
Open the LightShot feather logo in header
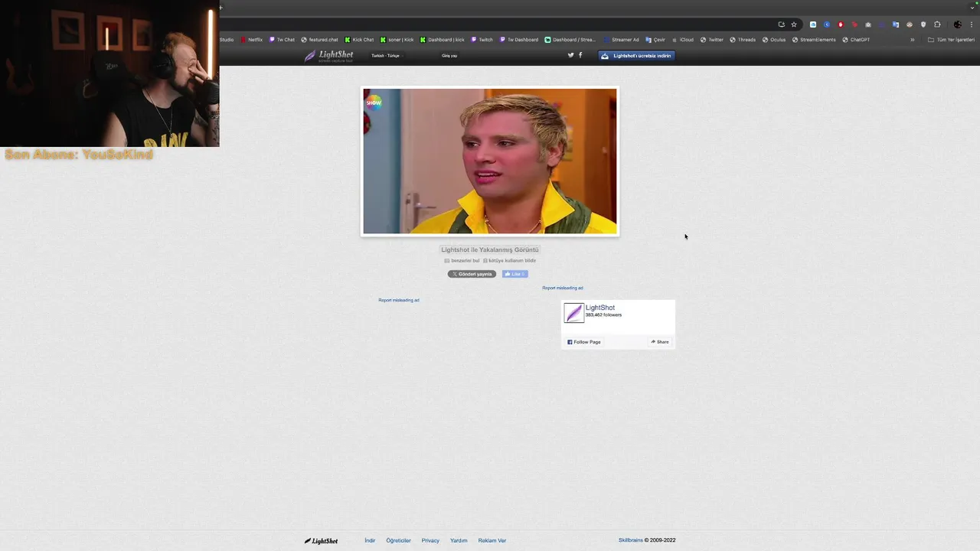pyautogui.click(x=329, y=56)
